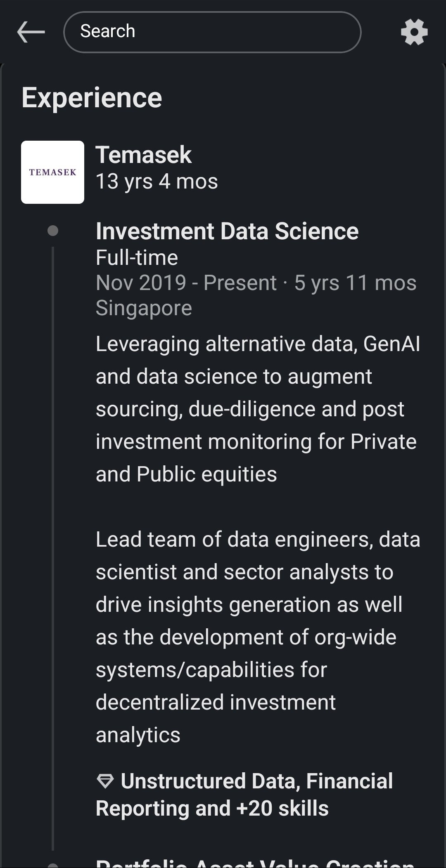Tap the diamond skills icon
The image size is (446, 868).
tap(105, 781)
